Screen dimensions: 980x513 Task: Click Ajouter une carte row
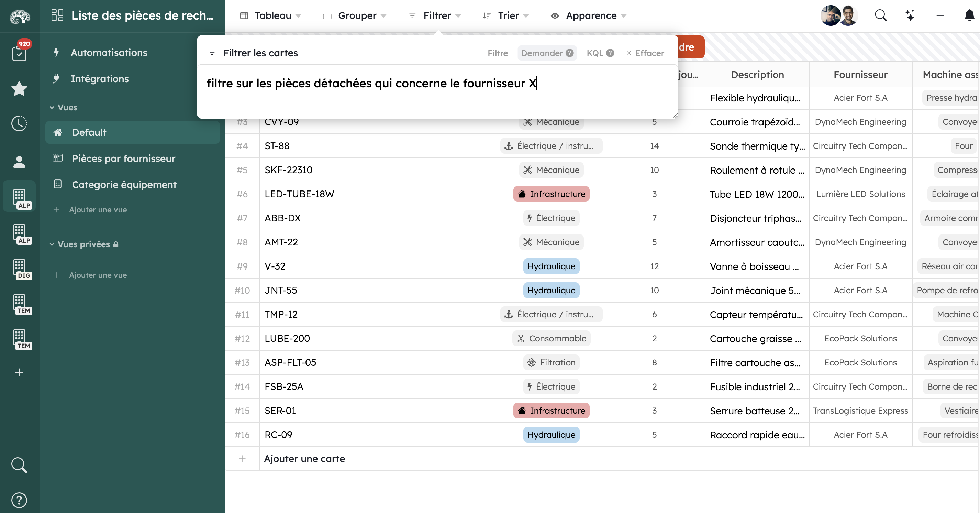click(304, 459)
